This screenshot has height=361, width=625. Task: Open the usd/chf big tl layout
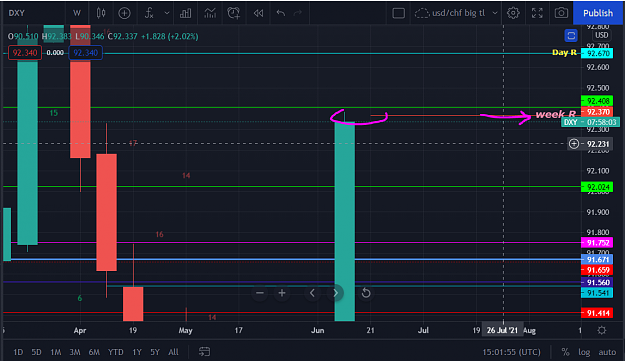point(451,13)
